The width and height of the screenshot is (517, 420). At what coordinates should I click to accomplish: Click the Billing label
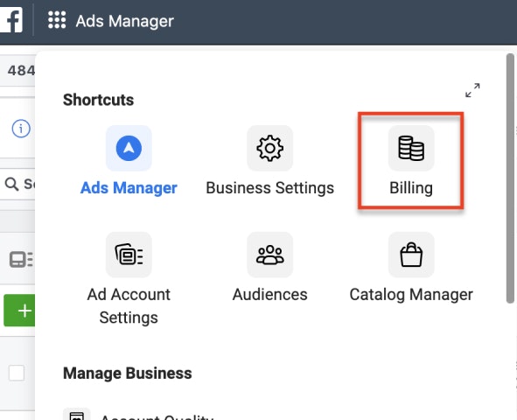(x=411, y=188)
